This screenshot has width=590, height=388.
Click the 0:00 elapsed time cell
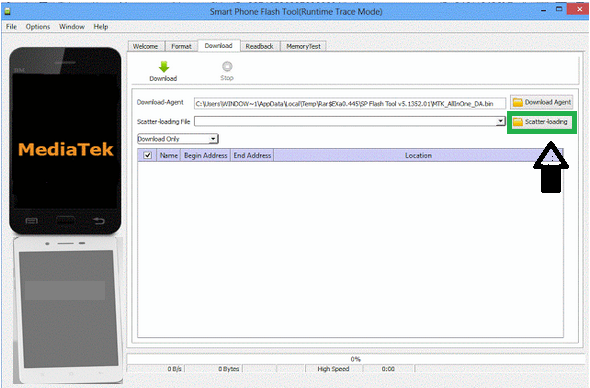388,369
